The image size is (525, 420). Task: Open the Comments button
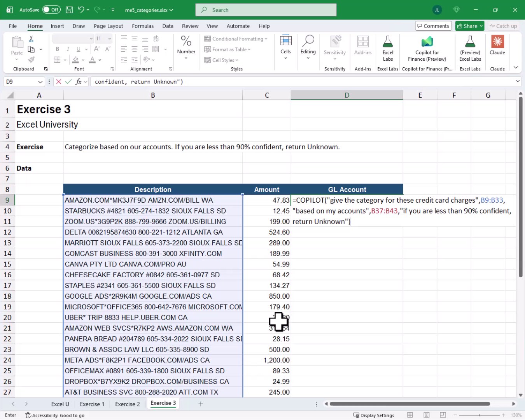point(433,26)
